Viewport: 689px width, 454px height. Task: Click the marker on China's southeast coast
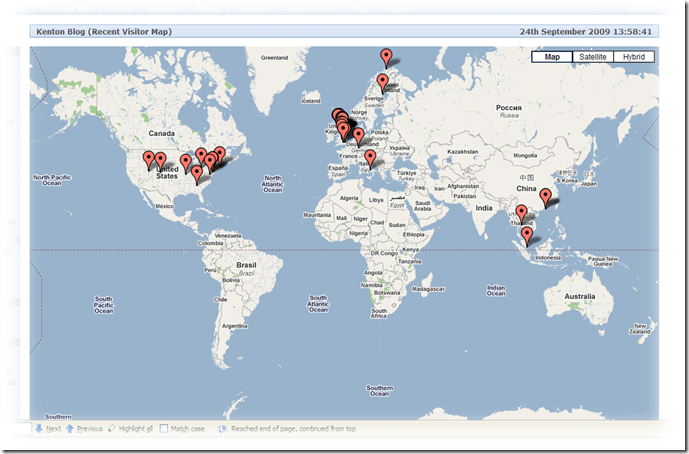tap(545, 198)
